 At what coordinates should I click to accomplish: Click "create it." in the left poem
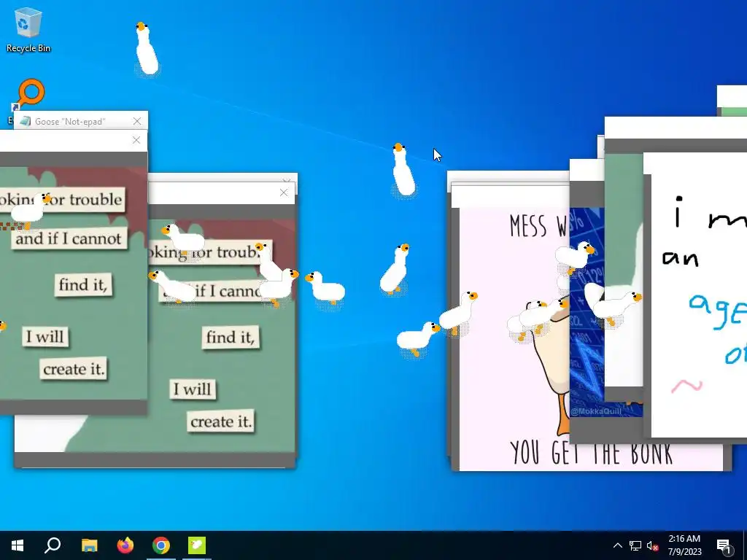[x=74, y=369]
